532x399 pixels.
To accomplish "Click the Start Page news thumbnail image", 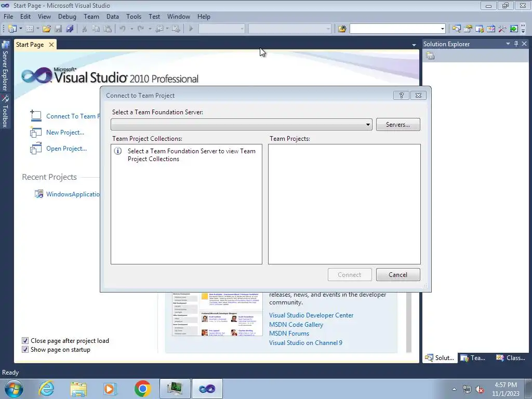I will pos(217,314).
